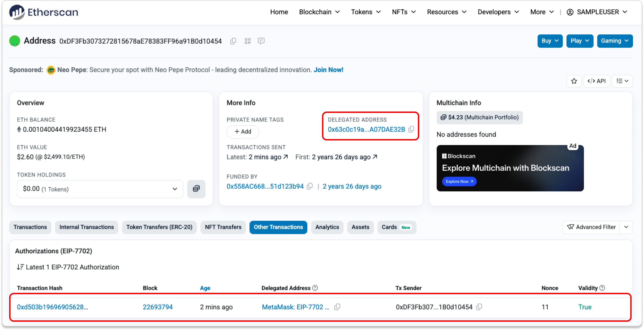Show help for Delegated Address column
644x330 pixels.
coord(315,288)
